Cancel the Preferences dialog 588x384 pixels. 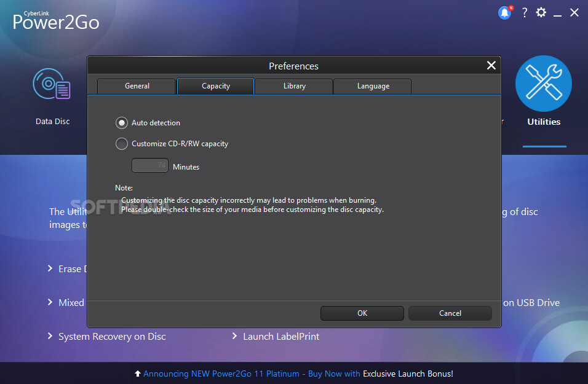[x=450, y=313]
